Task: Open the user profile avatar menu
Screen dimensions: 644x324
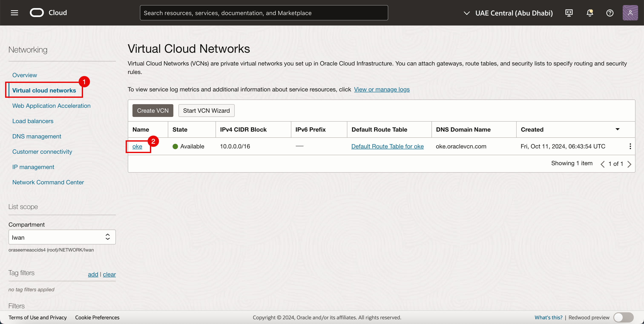Action: click(630, 13)
